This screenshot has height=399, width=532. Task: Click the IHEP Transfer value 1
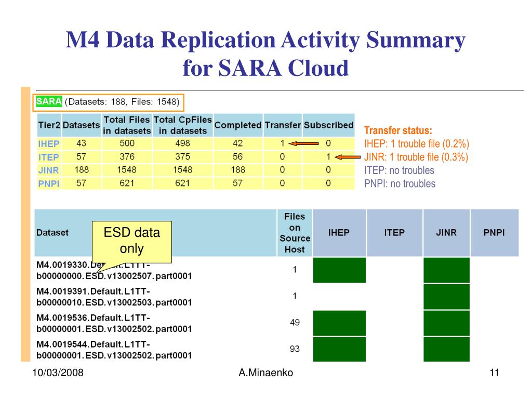pyautogui.click(x=282, y=143)
